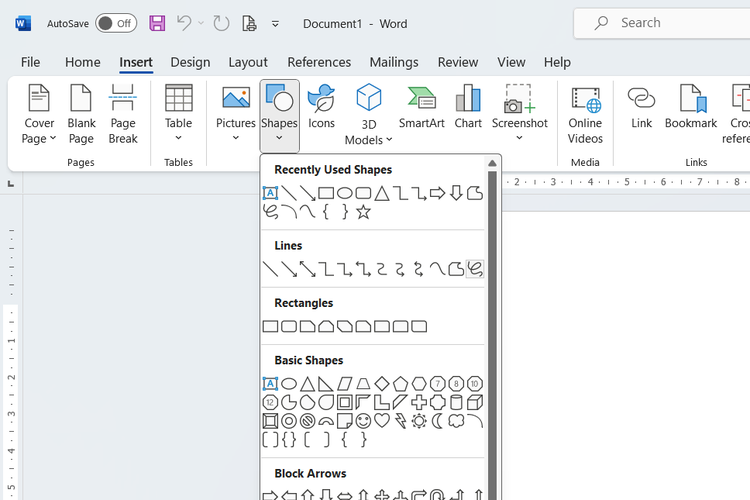Choose the Lightning Bolt shape
This screenshot has height=500, width=750.
pyautogui.click(x=401, y=421)
